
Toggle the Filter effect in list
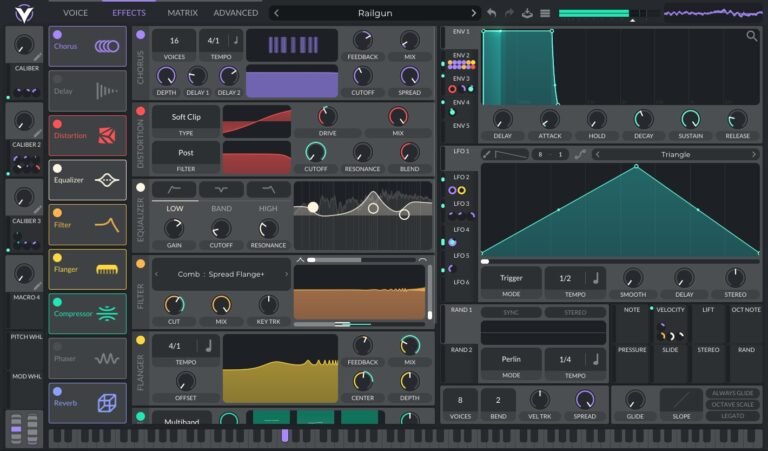tap(57, 213)
